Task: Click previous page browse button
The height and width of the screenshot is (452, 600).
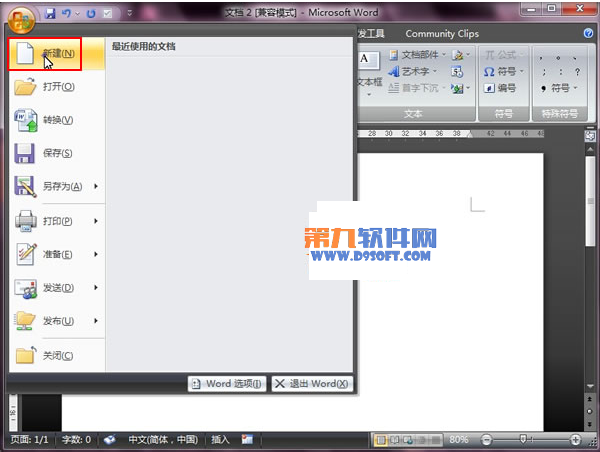Action: tap(590, 399)
